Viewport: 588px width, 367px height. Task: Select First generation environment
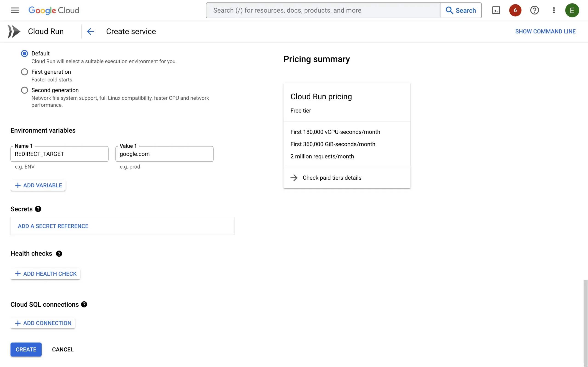pos(24,72)
